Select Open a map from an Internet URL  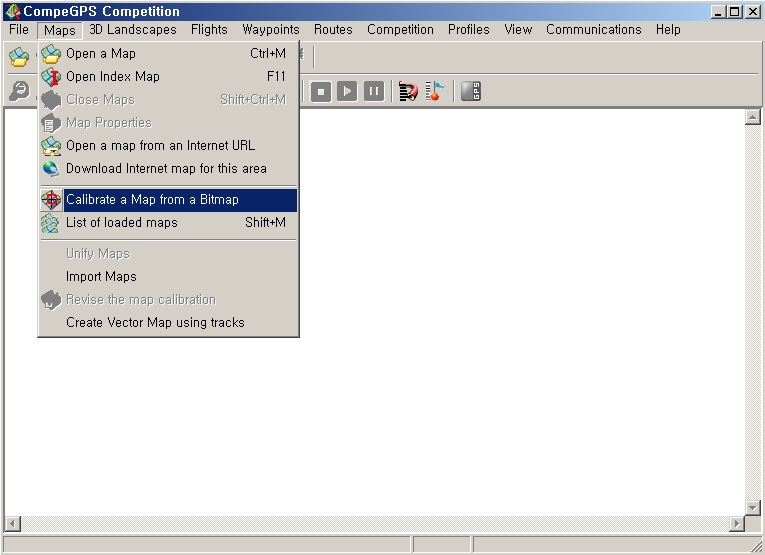click(x=169, y=146)
